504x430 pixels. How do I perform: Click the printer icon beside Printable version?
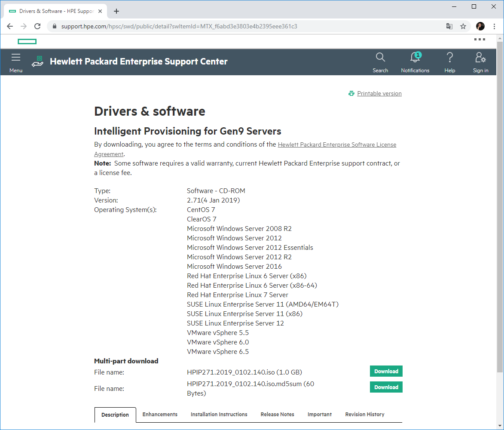pyautogui.click(x=351, y=93)
